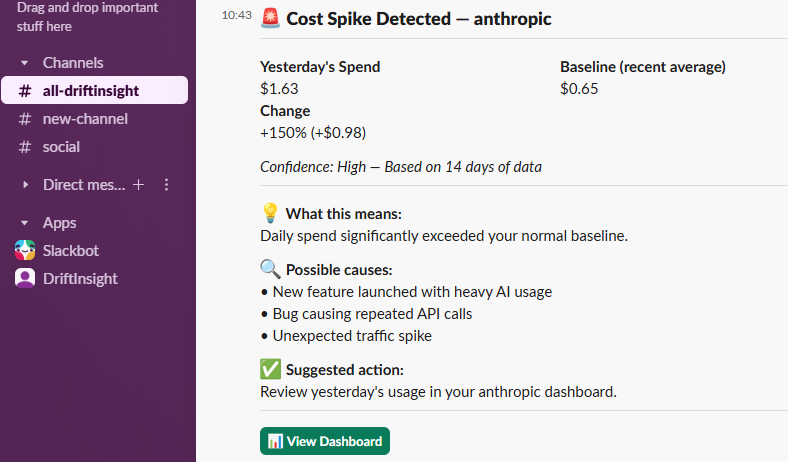Click the Baseline (recent average) label

pyautogui.click(x=643, y=67)
